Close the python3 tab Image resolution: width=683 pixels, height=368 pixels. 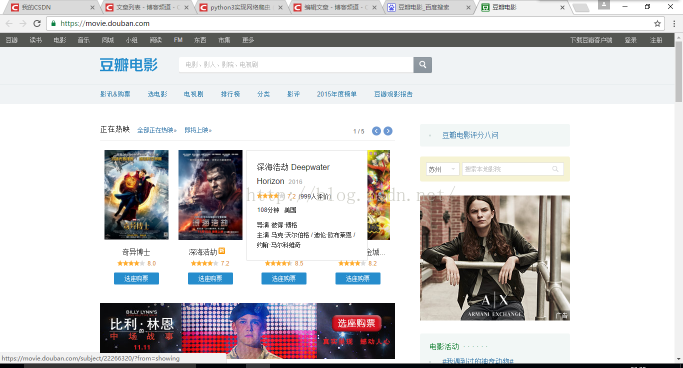coord(280,7)
